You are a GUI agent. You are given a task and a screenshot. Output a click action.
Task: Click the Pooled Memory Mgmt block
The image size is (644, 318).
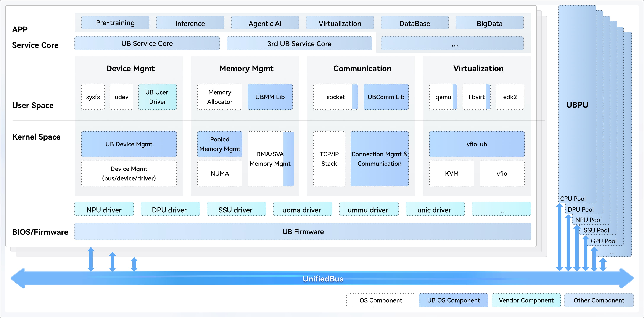click(x=219, y=144)
